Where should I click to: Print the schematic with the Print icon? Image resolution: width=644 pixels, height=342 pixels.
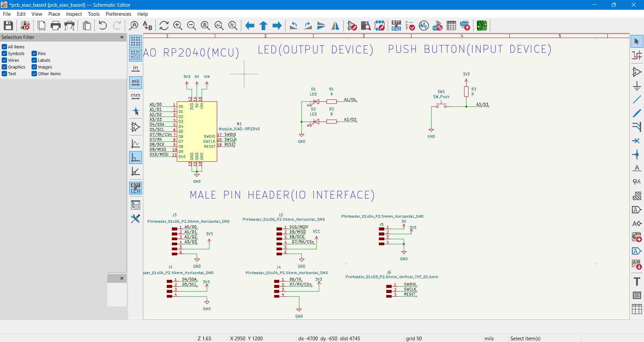click(x=55, y=26)
